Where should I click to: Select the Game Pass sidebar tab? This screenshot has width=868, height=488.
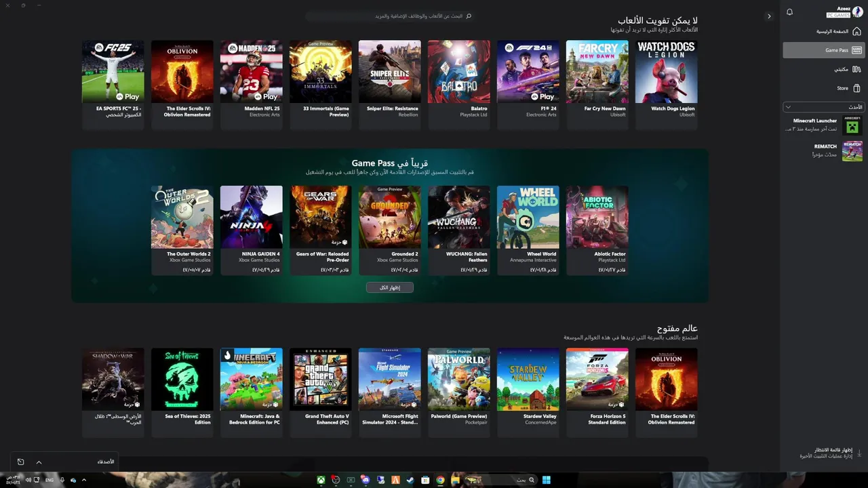823,50
